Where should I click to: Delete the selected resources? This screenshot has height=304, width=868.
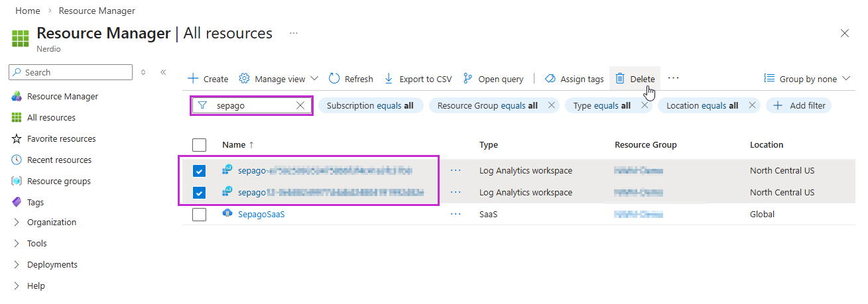(635, 79)
